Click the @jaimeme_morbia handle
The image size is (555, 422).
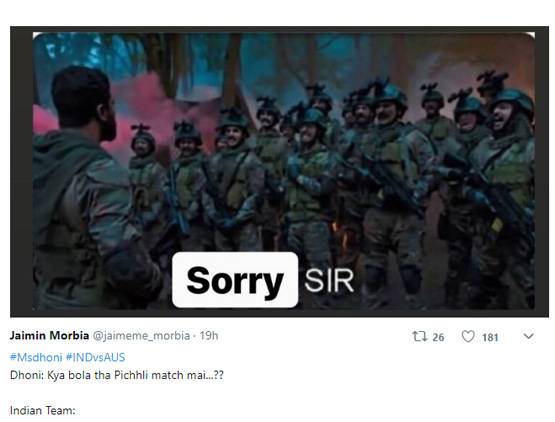pos(141,336)
